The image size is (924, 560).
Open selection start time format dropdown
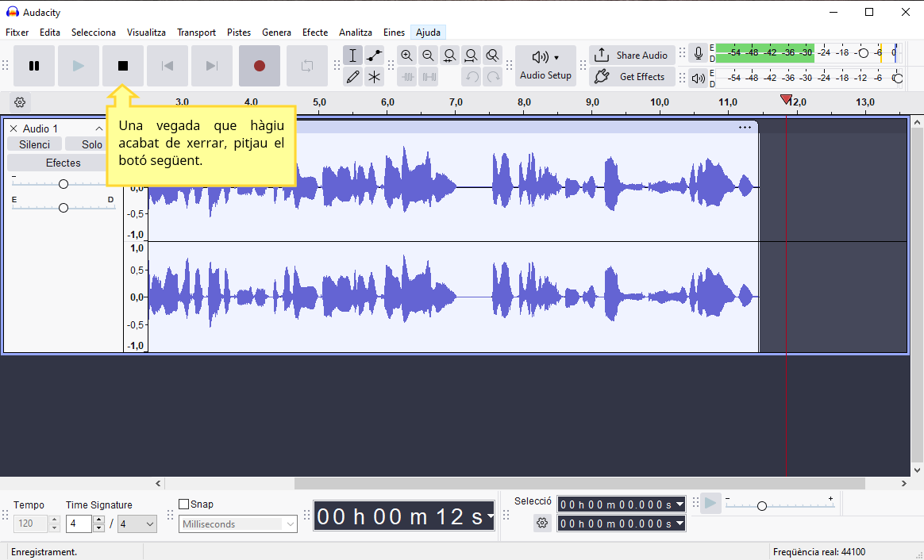pyautogui.click(x=680, y=504)
